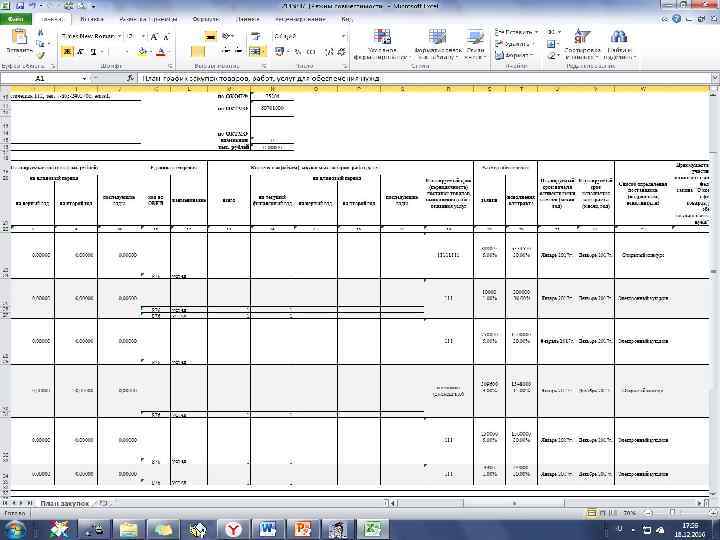Click the Insert Function fx button
Image resolution: width=720 pixels, height=540 pixels.
coord(130,79)
